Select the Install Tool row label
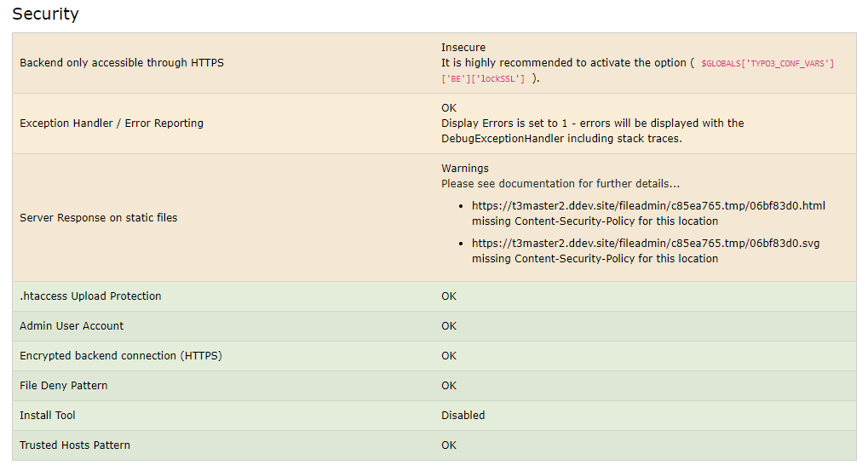868x471 pixels. 48,416
